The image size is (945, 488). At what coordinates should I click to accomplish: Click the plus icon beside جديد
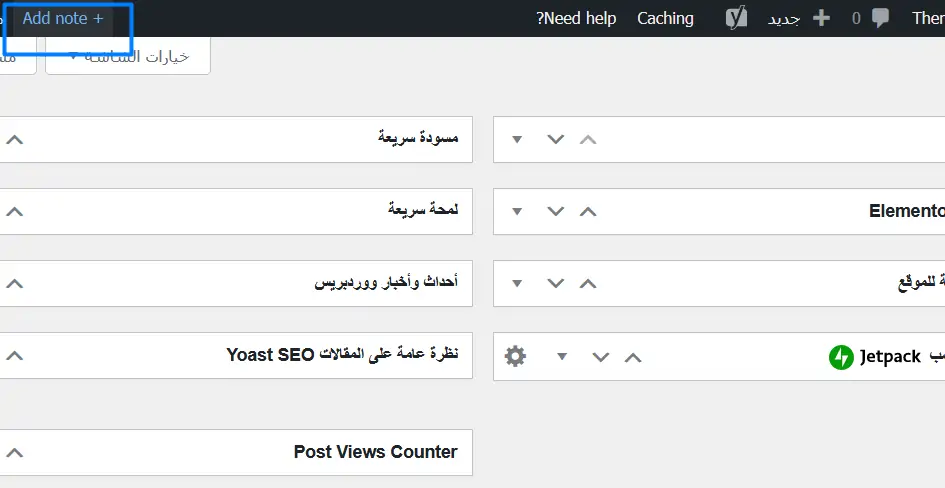click(x=821, y=18)
